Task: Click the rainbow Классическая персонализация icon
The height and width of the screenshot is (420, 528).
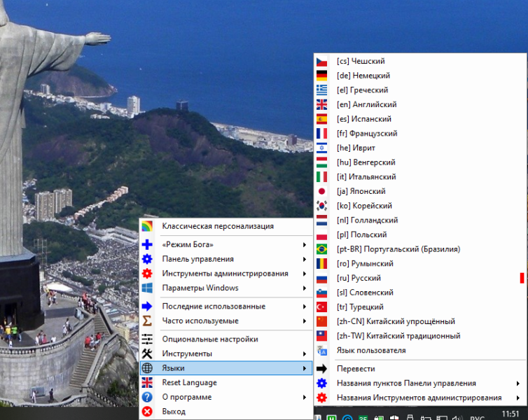Action: [x=147, y=226]
